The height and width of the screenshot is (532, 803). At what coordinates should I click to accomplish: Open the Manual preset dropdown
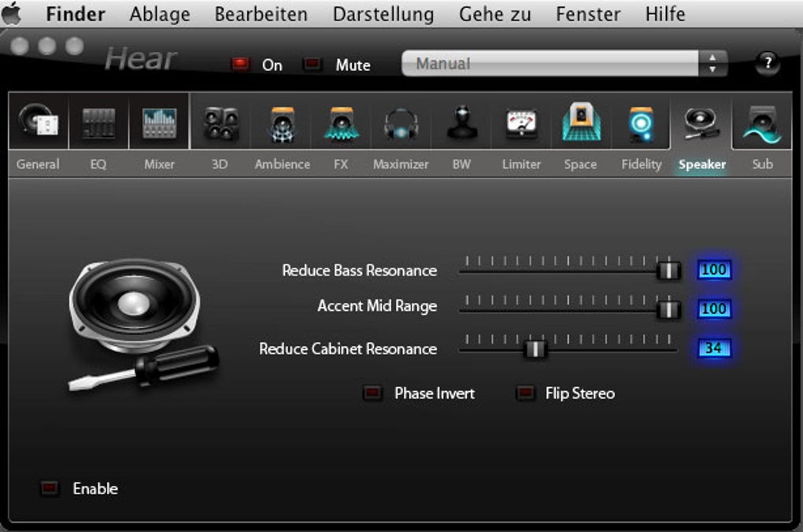[x=550, y=64]
